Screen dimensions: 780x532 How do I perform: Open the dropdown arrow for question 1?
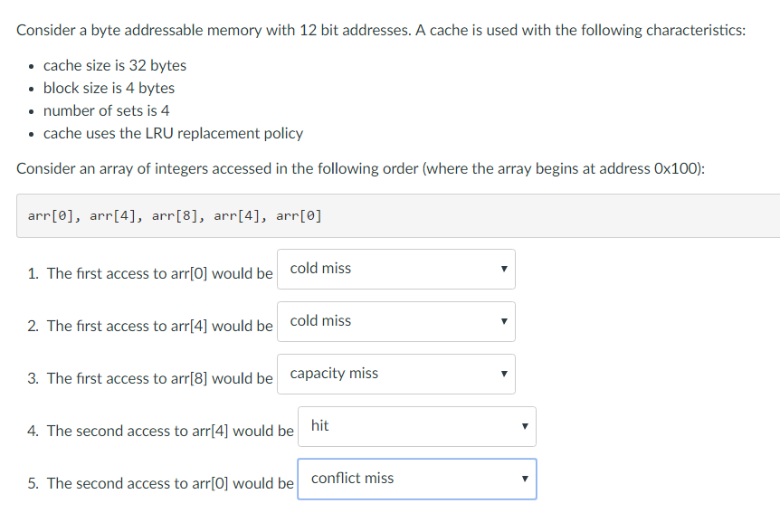pyautogui.click(x=503, y=269)
